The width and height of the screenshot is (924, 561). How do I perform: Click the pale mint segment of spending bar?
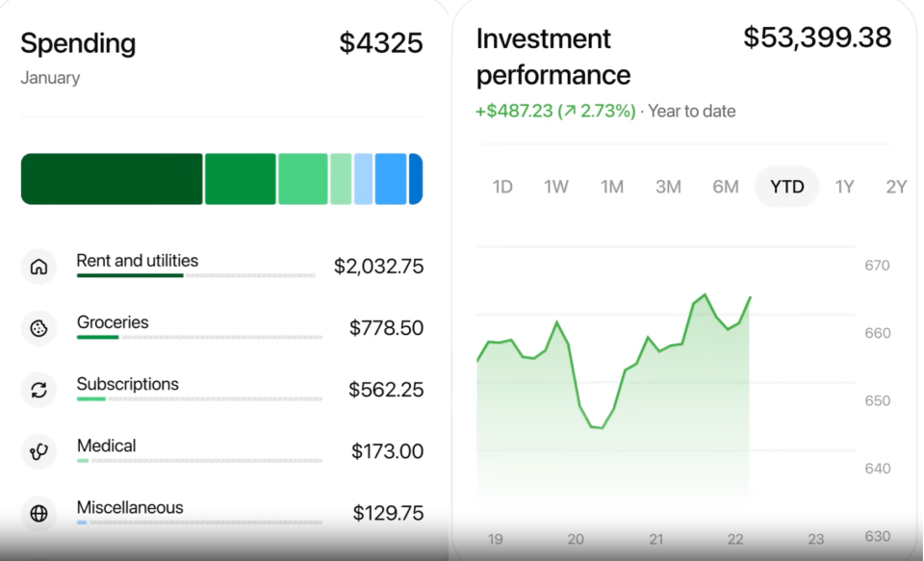pyautogui.click(x=341, y=179)
